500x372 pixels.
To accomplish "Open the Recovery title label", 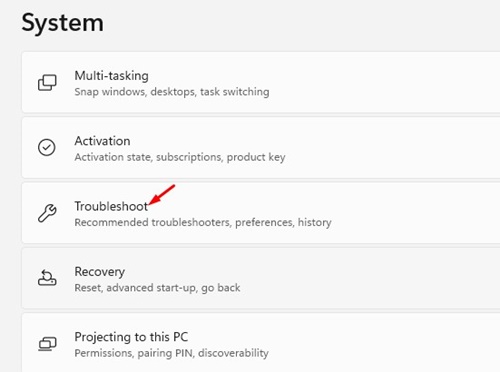I will click(x=100, y=272).
